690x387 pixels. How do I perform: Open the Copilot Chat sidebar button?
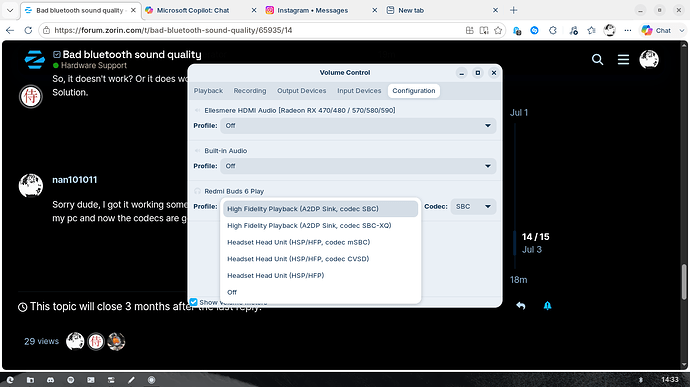657,30
